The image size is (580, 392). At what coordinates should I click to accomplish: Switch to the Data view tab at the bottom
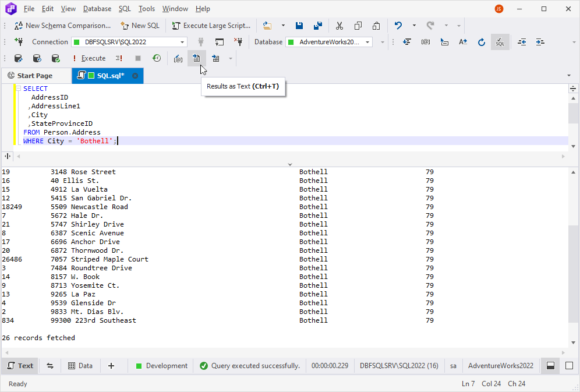click(80, 366)
